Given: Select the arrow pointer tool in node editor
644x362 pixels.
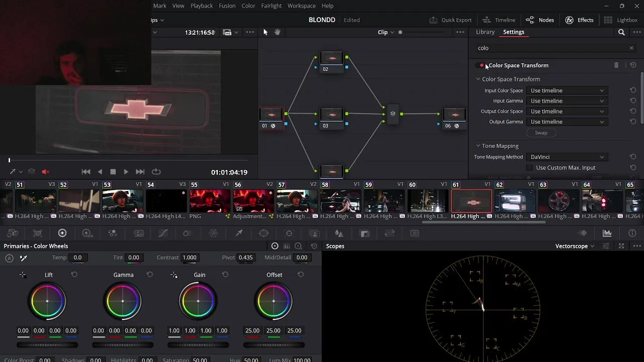Looking at the screenshot, I should tap(266, 32).
